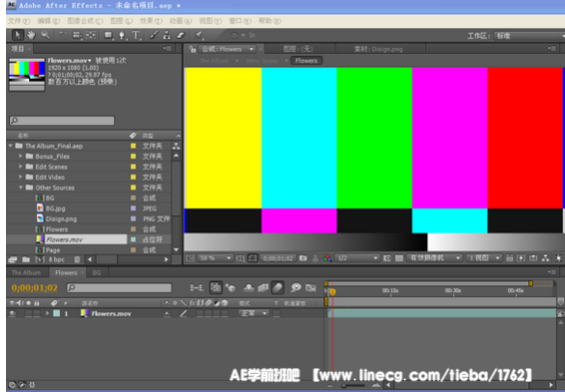Open the comp mini-flowchart in timeline
The width and height of the screenshot is (565, 392).
click(197, 287)
